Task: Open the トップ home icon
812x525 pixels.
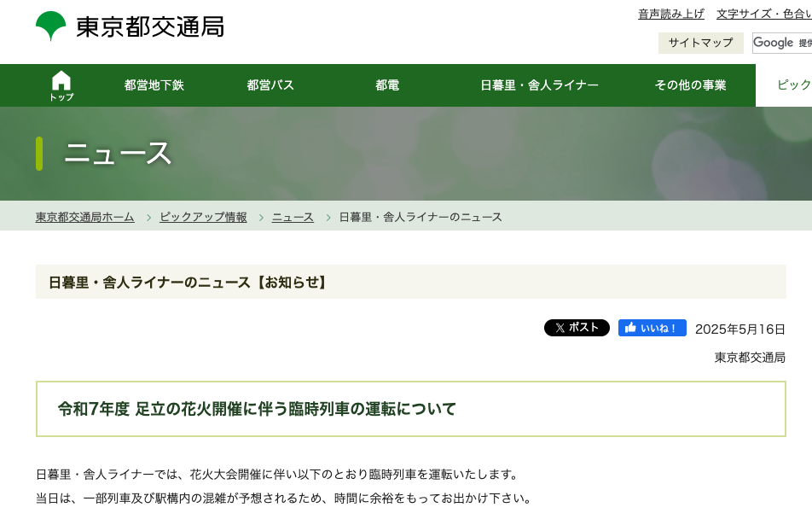Action: pyautogui.click(x=61, y=85)
